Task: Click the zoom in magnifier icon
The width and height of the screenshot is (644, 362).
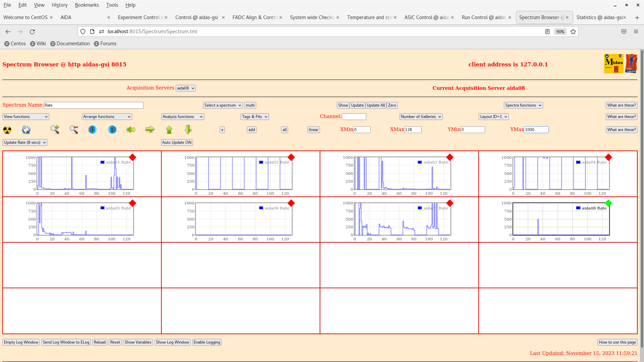Action: click(x=55, y=129)
